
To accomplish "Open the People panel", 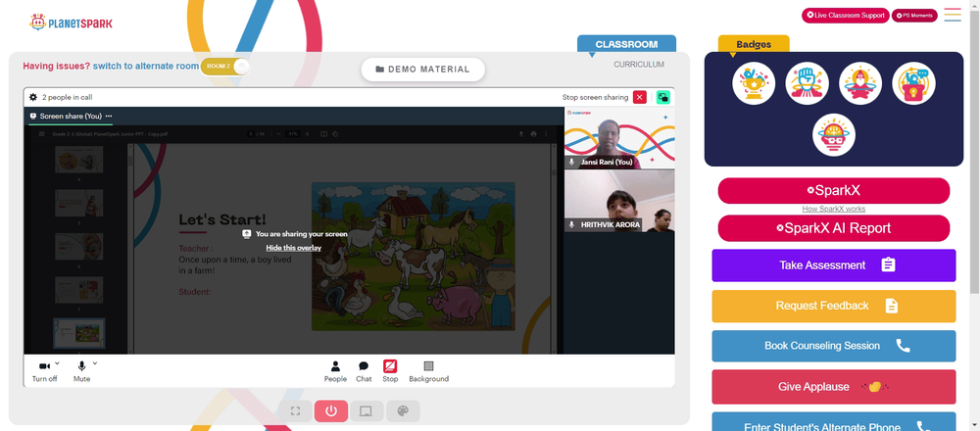I will (x=335, y=371).
